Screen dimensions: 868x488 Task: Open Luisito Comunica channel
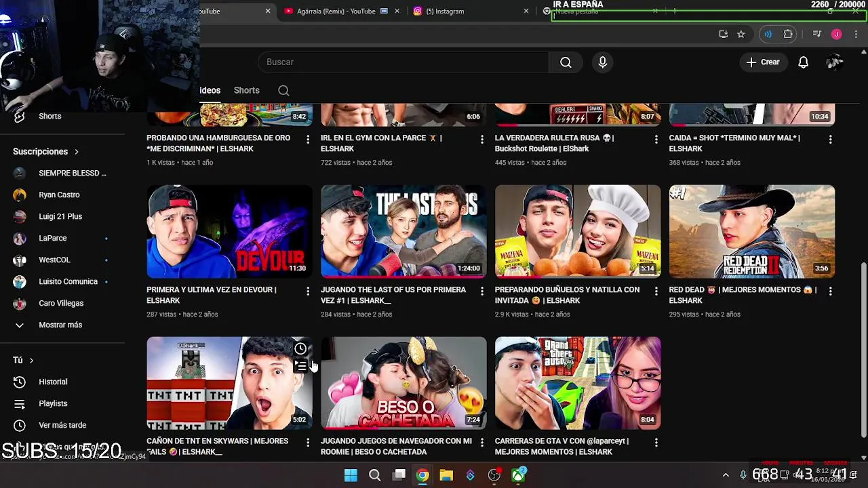[68, 281]
